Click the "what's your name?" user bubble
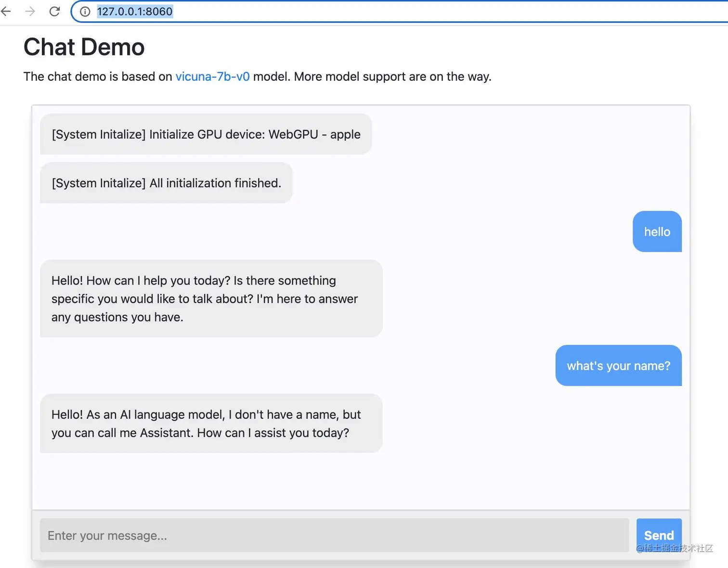 click(618, 366)
